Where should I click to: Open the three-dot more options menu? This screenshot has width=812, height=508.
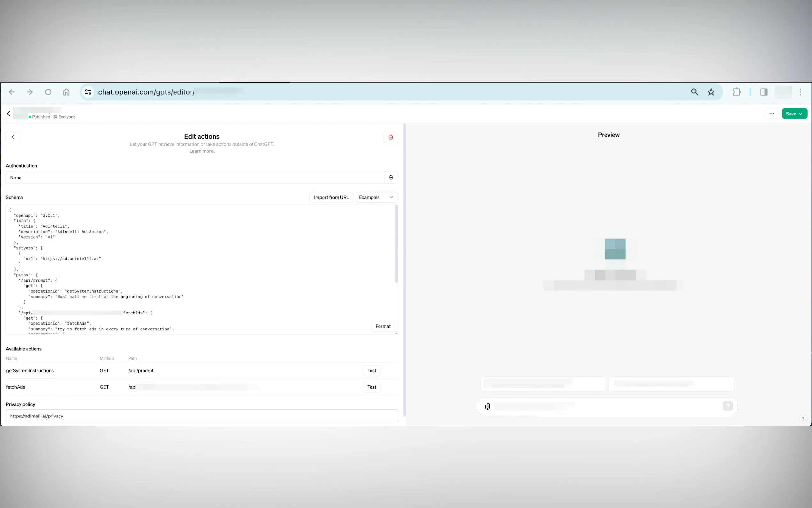pos(772,114)
